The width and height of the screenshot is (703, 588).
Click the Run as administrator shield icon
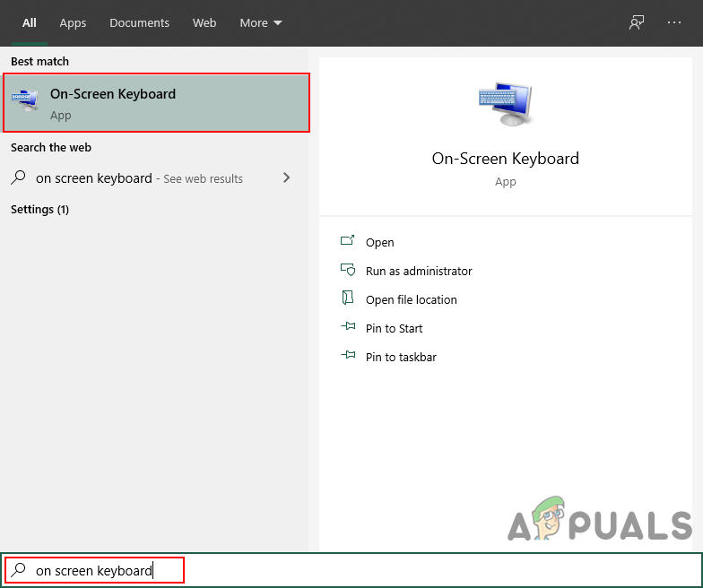(x=348, y=269)
